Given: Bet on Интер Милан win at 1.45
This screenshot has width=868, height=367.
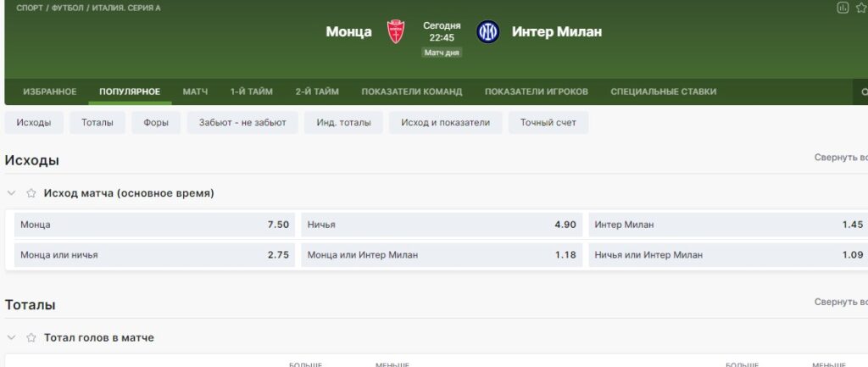Looking at the screenshot, I should click(728, 225).
